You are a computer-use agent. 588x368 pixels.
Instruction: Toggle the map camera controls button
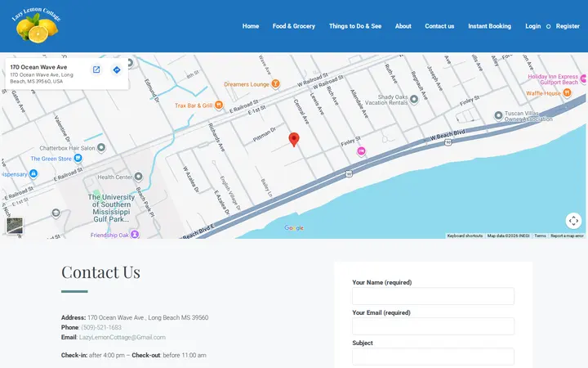(x=573, y=221)
